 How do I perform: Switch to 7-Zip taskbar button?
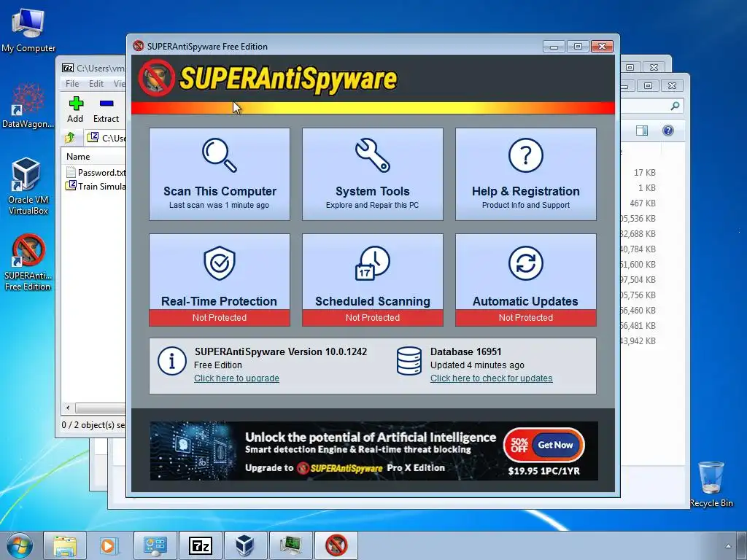coord(200,545)
